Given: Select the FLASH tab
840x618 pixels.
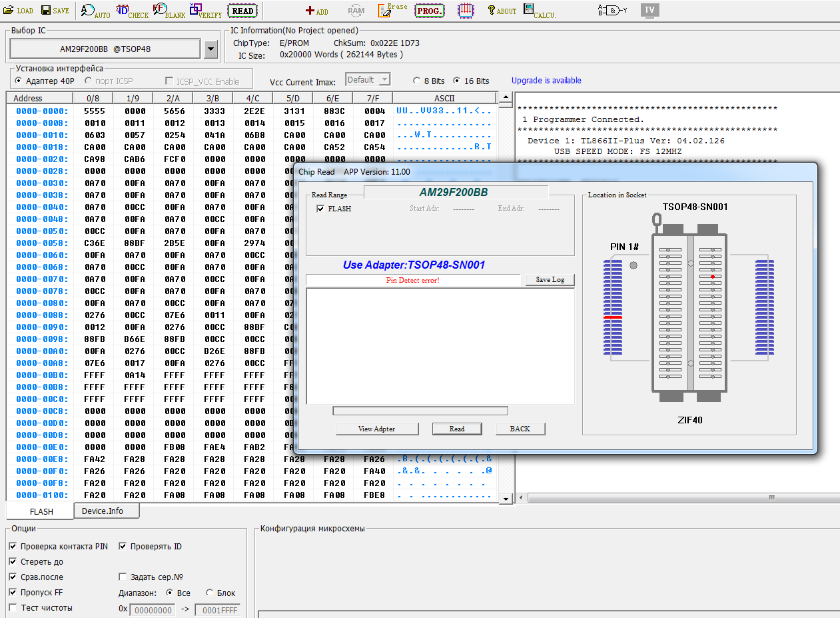Looking at the screenshot, I should point(41,511).
